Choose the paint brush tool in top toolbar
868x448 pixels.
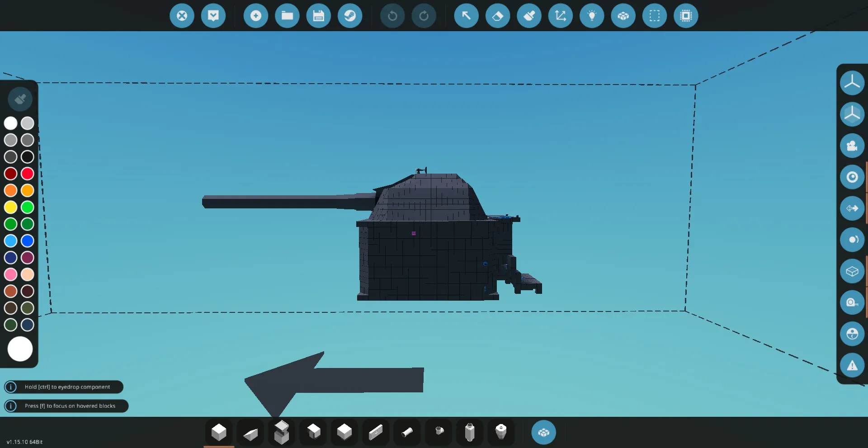tap(529, 16)
